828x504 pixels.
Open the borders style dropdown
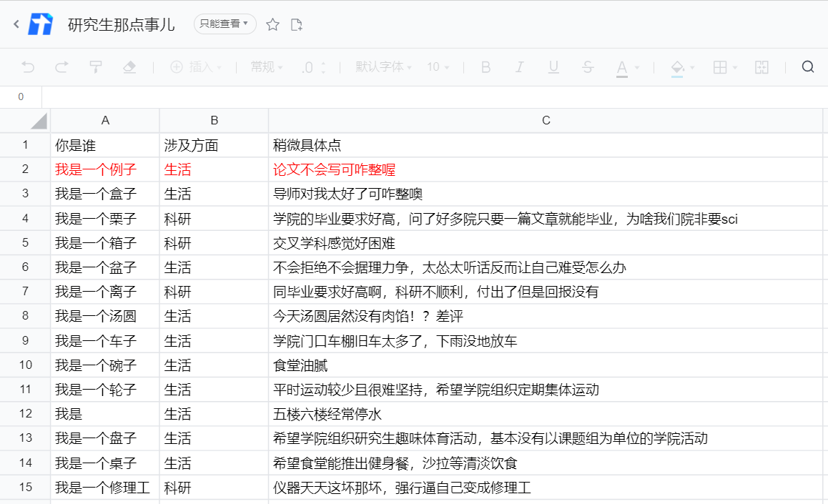pyautogui.click(x=724, y=66)
